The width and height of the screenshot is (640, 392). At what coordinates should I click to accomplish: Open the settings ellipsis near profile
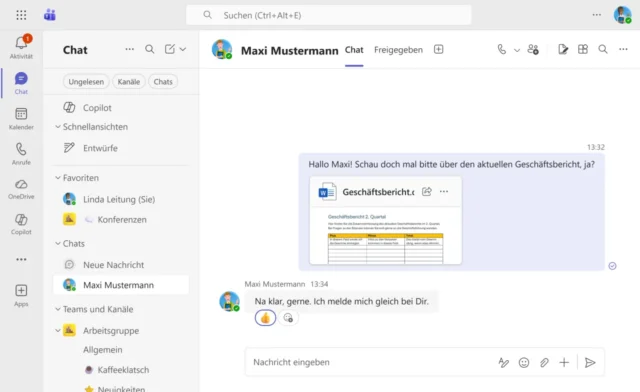[597, 15]
